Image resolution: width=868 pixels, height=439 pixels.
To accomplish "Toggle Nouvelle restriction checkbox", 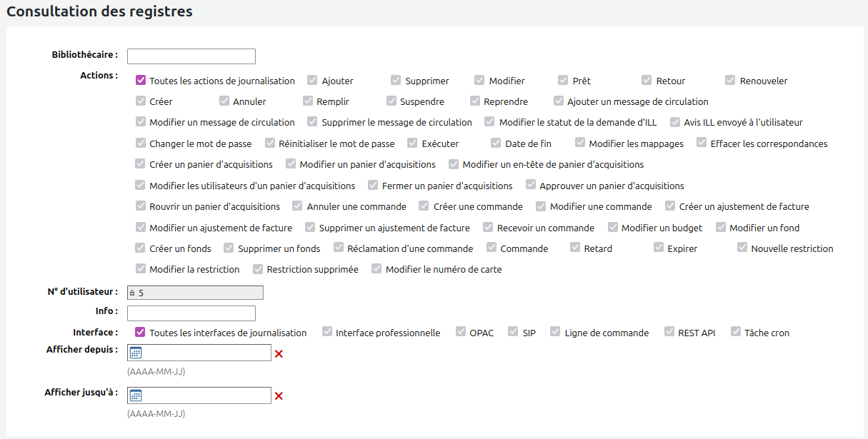I will (x=743, y=248).
